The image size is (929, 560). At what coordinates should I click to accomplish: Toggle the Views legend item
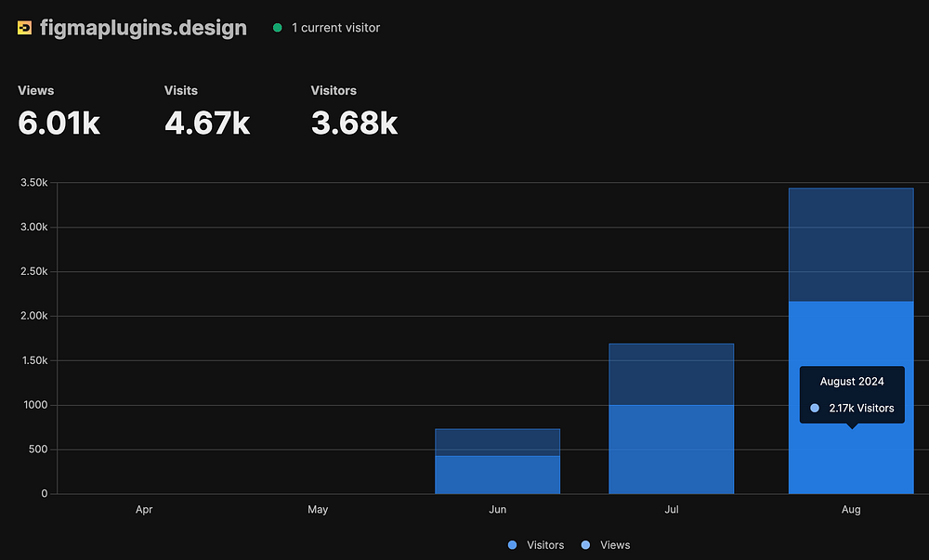tap(606, 545)
